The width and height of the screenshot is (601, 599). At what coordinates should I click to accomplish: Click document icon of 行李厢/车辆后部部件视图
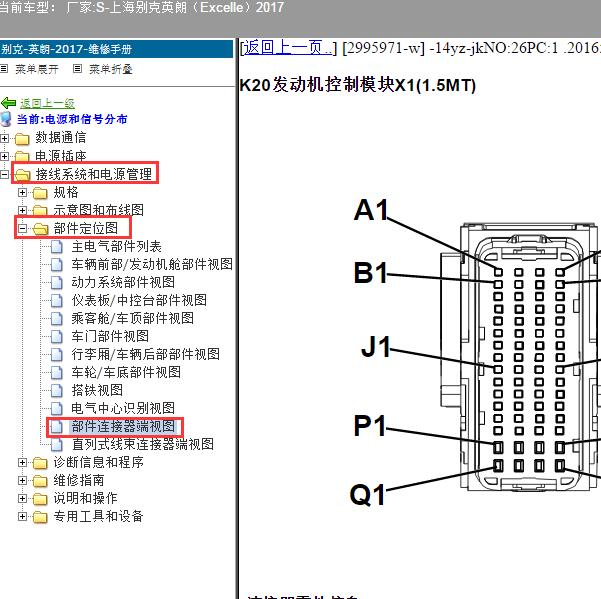click(57, 355)
